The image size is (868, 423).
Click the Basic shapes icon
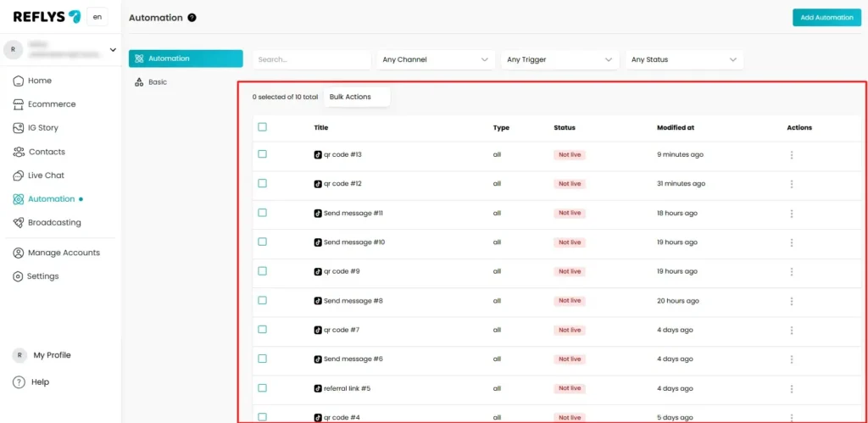click(140, 82)
